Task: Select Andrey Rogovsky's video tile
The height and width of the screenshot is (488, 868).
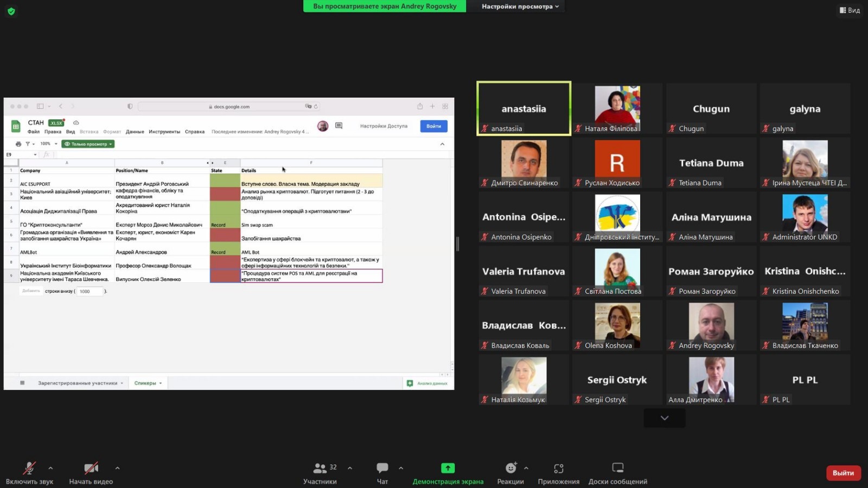Action: (711, 325)
